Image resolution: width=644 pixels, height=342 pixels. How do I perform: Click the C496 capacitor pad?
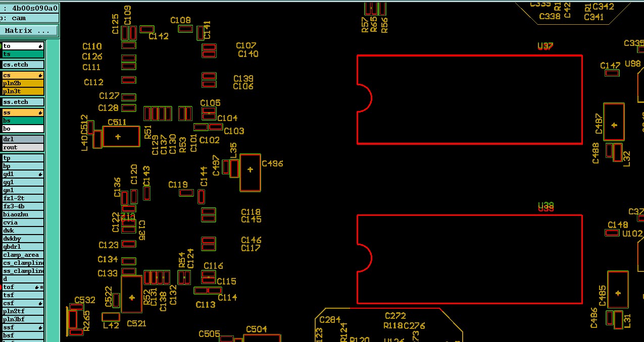pos(250,173)
